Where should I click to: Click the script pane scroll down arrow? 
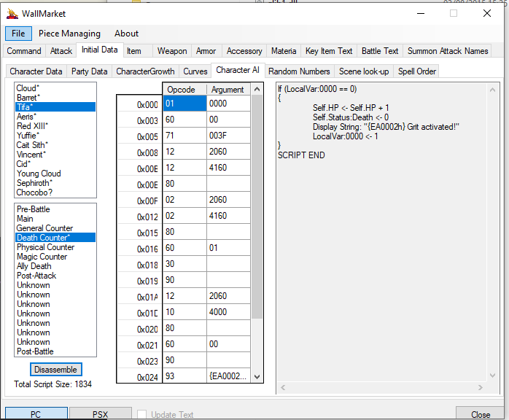pyautogui.click(x=492, y=376)
